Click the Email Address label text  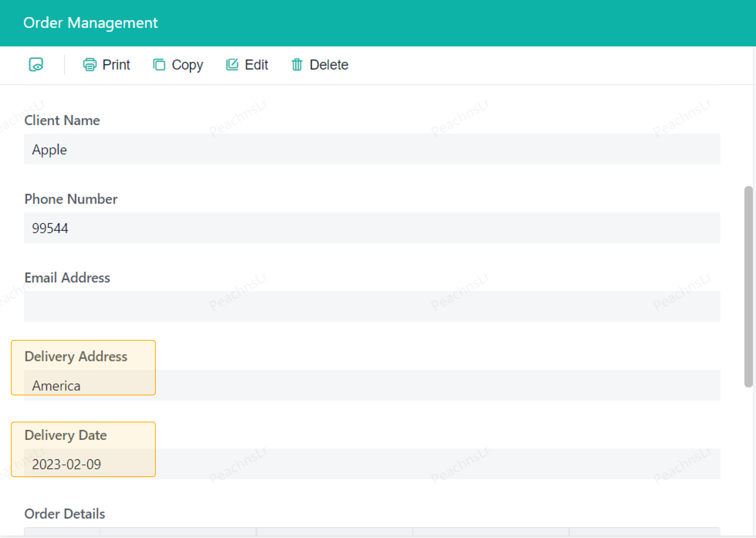pyautogui.click(x=67, y=278)
